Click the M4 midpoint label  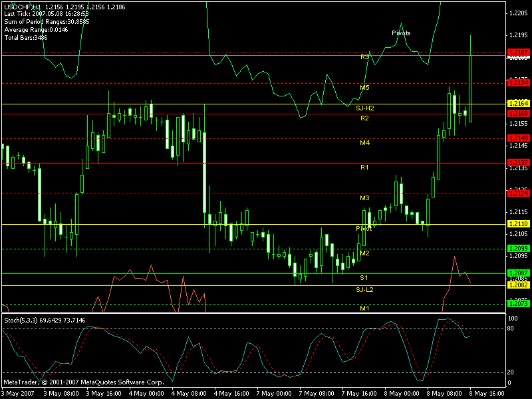tap(364, 142)
